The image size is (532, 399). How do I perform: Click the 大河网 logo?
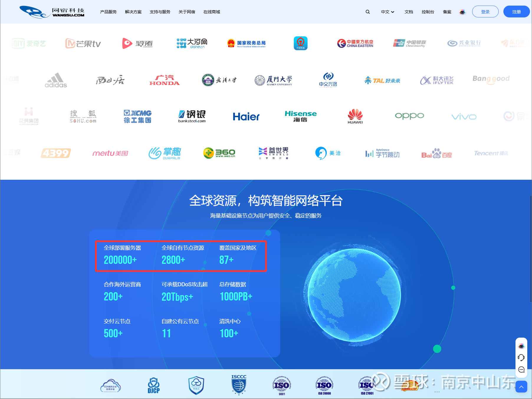coord(192,43)
